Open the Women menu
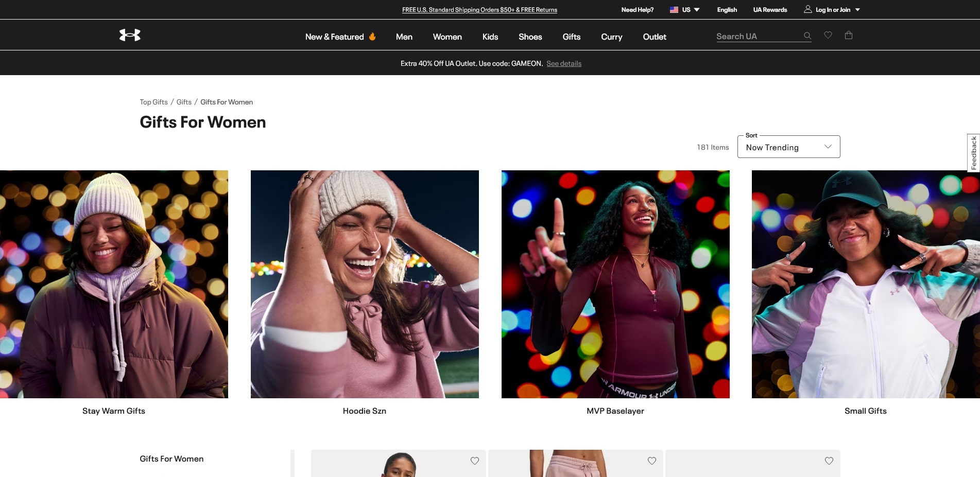This screenshot has width=980, height=477. (x=447, y=37)
